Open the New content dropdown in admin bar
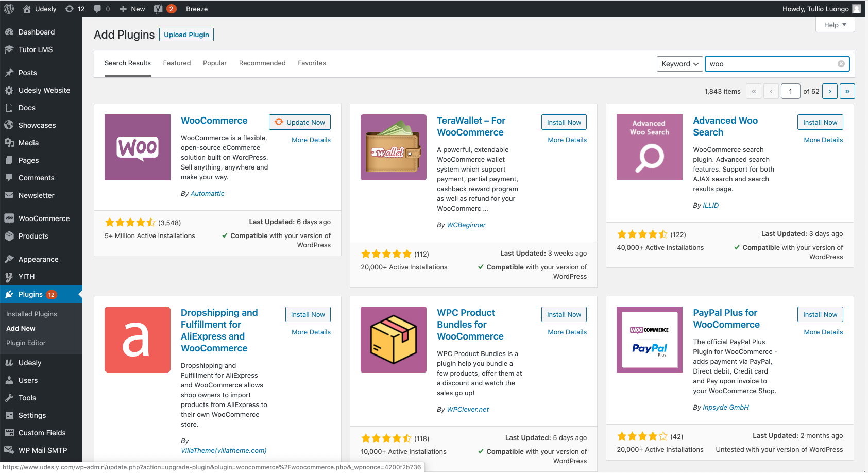This screenshot has width=868, height=473. (x=132, y=9)
